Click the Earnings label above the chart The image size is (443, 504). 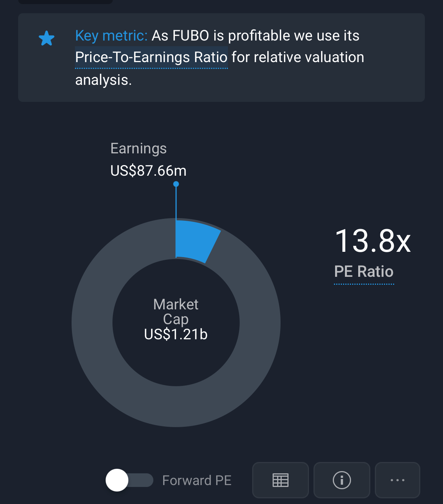coord(138,148)
